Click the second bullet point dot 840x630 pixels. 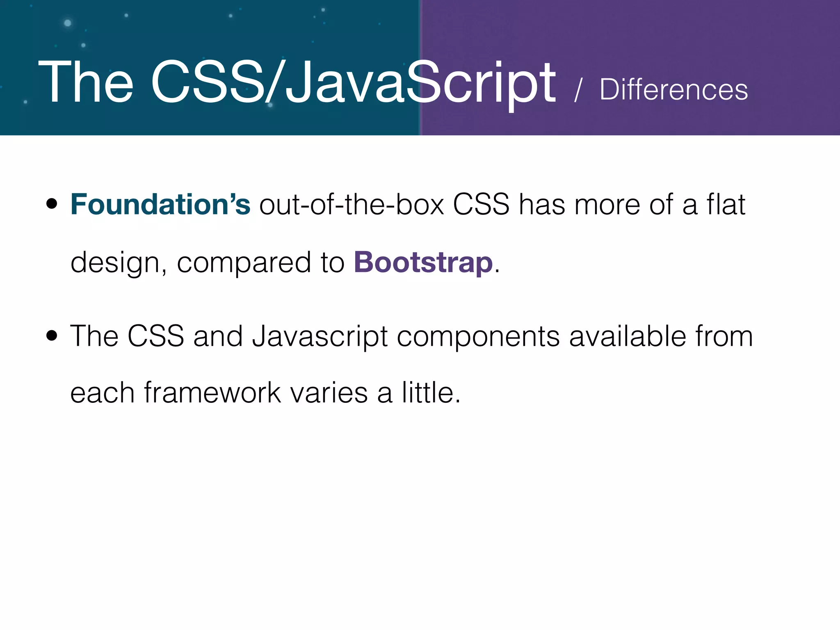[x=52, y=336]
